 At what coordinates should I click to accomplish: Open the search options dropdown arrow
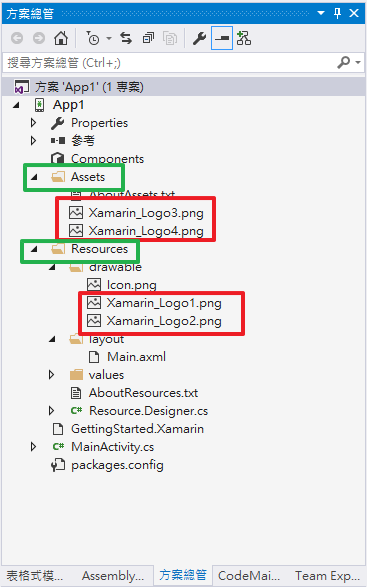coord(358,63)
